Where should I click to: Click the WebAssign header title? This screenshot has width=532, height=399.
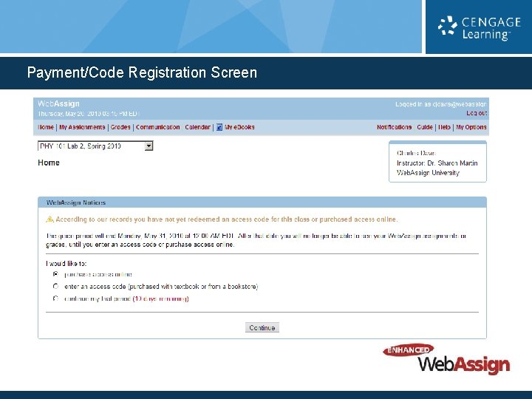pos(58,104)
